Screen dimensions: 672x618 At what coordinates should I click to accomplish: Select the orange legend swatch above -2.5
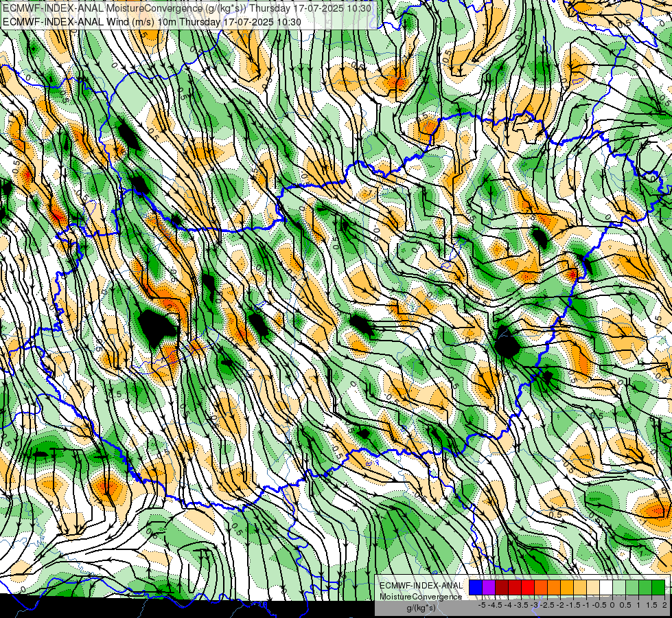point(554,587)
